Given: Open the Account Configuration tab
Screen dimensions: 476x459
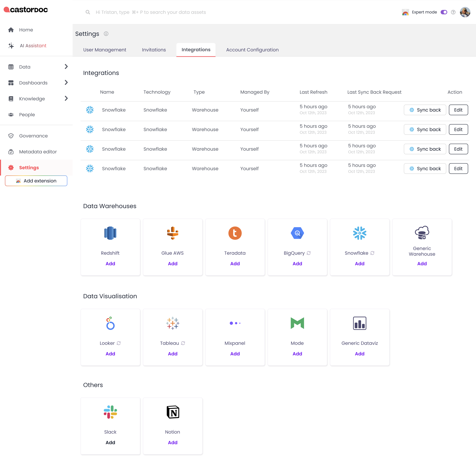Looking at the screenshot, I should pyautogui.click(x=252, y=50).
